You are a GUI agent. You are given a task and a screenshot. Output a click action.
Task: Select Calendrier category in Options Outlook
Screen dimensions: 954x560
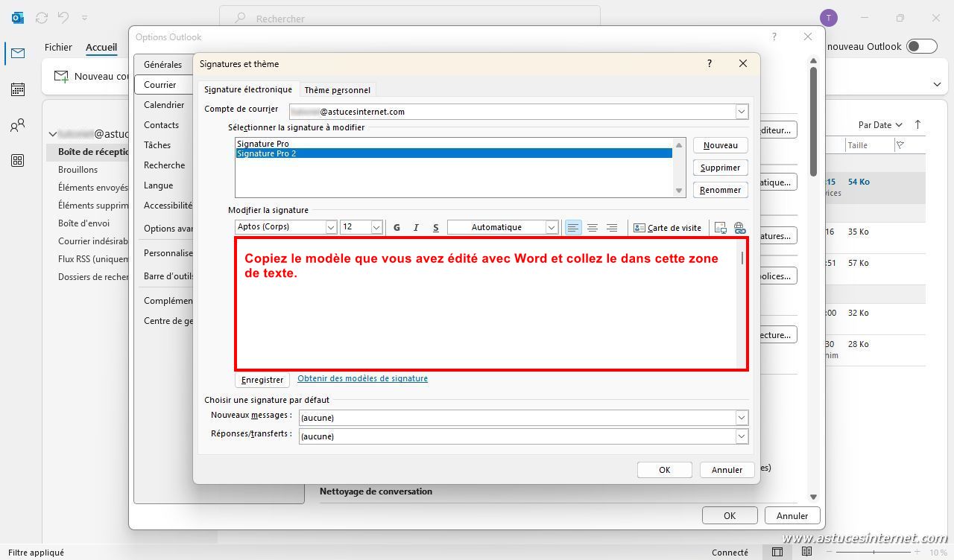pyautogui.click(x=164, y=105)
